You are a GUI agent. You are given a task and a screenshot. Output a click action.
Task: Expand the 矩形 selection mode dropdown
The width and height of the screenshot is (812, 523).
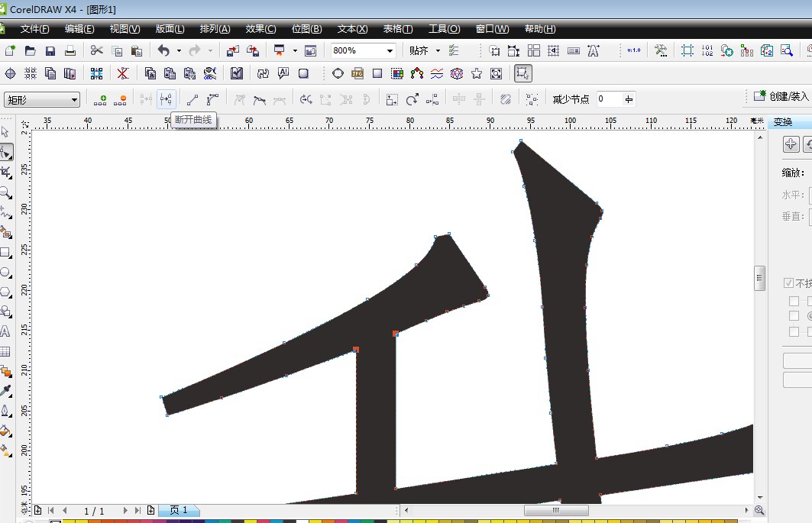74,99
